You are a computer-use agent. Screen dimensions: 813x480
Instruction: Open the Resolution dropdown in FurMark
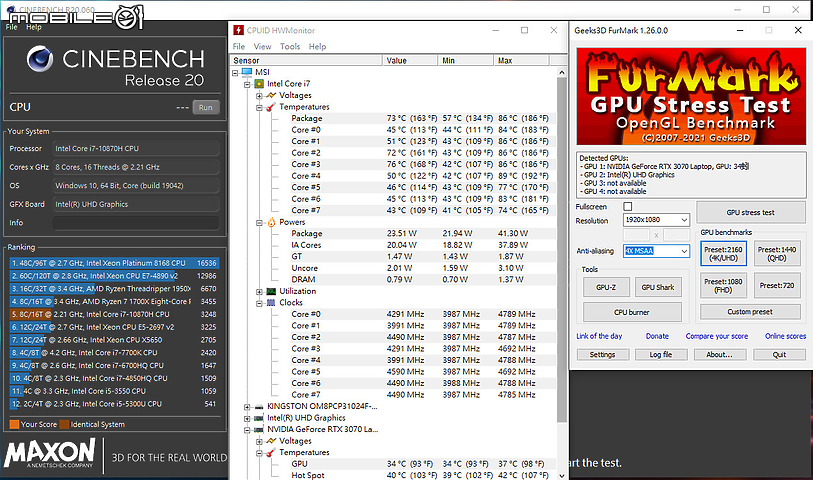684,220
